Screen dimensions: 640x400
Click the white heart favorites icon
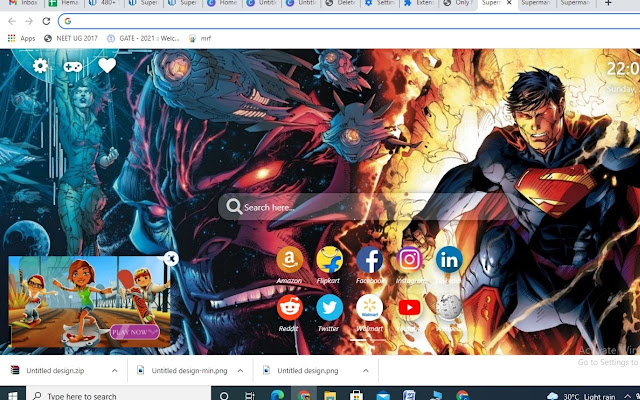coord(107,65)
